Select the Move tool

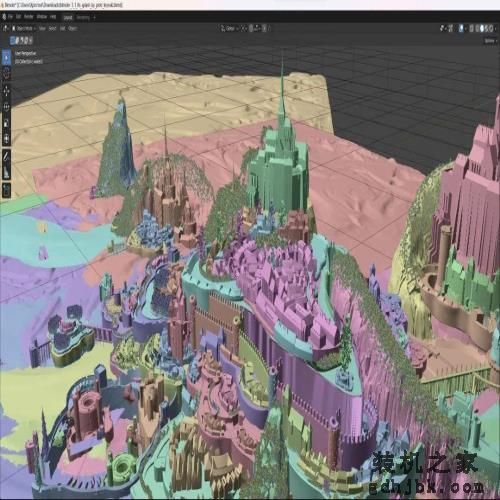[x=6, y=91]
